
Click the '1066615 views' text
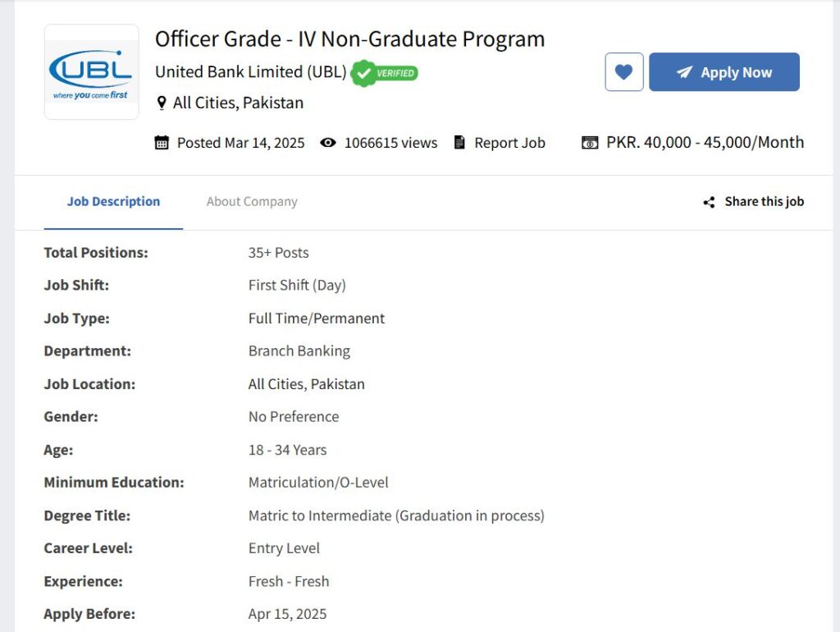point(390,143)
